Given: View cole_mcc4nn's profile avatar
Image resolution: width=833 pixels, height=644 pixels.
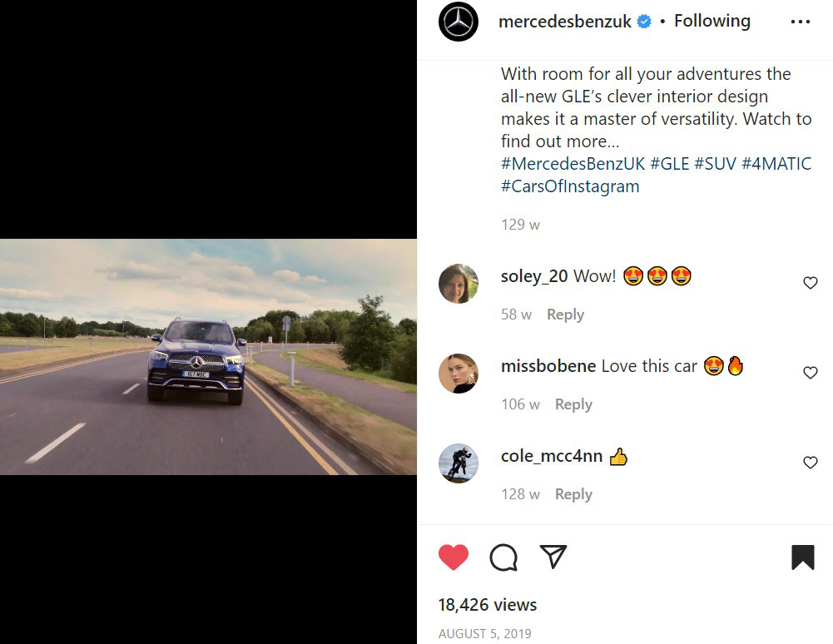Looking at the screenshot, I should point(459,463).
